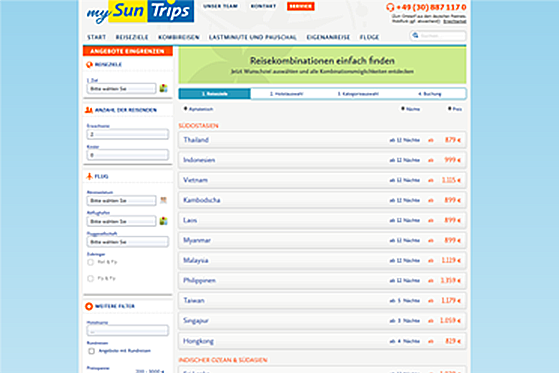Switch to the 2. Hotelauswahl step tab
This screenshot has height=373, width=559.
tap(287, 94)
